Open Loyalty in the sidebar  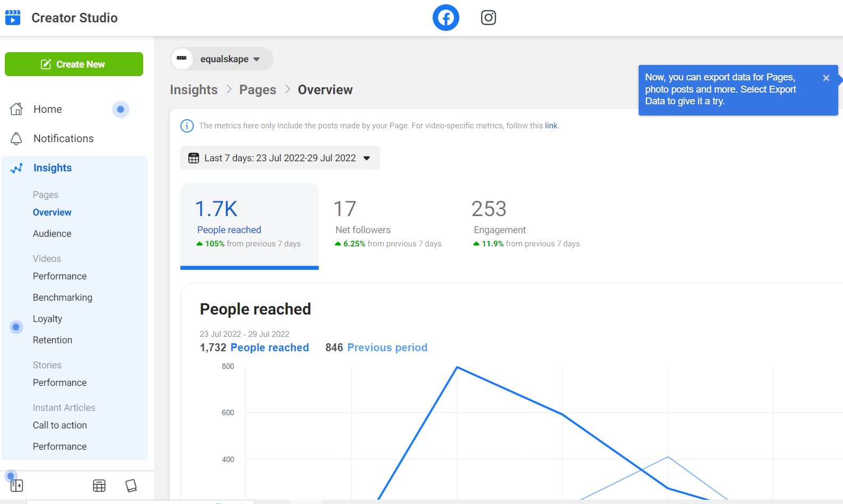click(x=47, y=319)
